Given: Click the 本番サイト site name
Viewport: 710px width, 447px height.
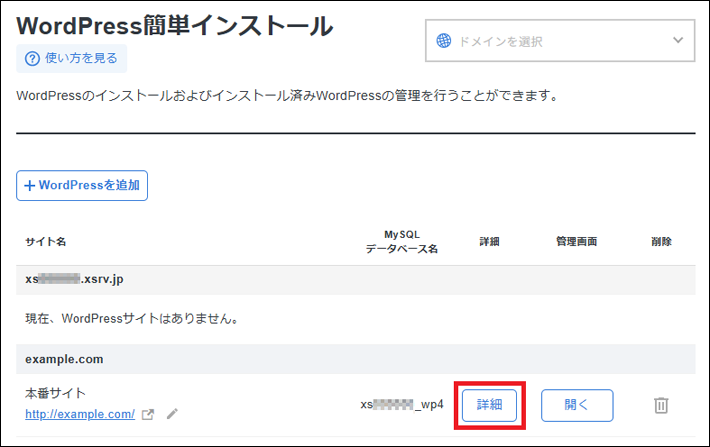Looking at the screenshot, I should tap(55, 393).
